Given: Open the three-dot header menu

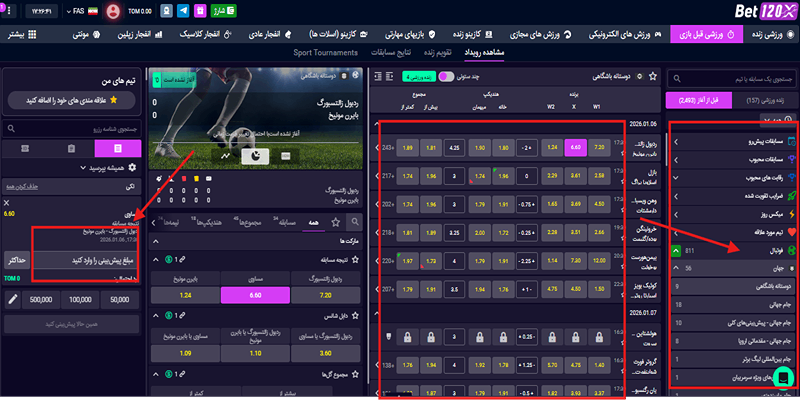Looking at the screenshot, I should (11, 11).
